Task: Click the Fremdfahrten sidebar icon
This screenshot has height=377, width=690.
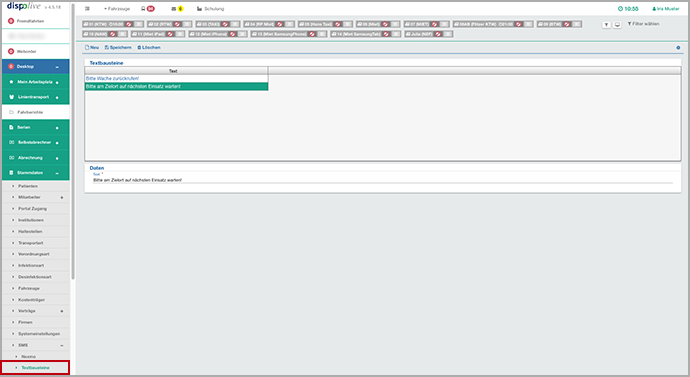Action: click(11, 21)
